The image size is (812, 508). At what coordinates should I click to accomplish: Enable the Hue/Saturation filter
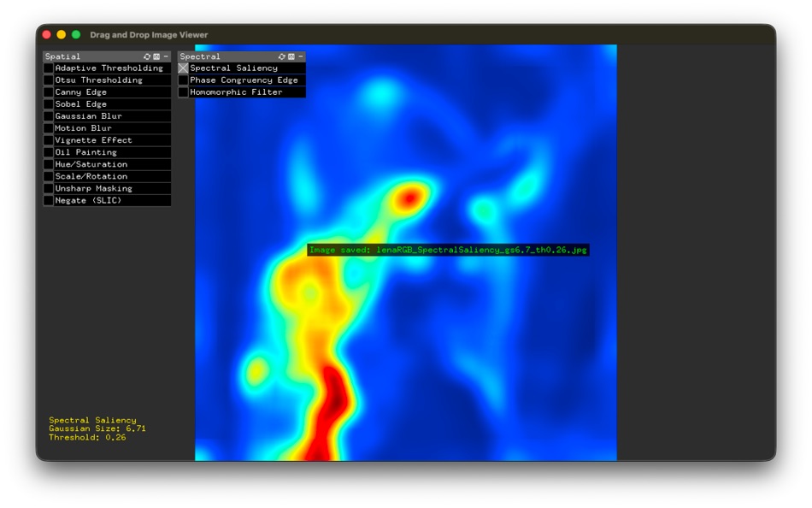pyautogui.click(x=50, y=163)
